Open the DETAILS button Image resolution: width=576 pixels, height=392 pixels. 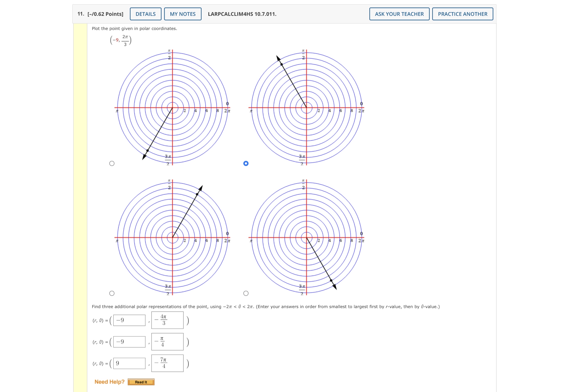click(x=145, y=14)
